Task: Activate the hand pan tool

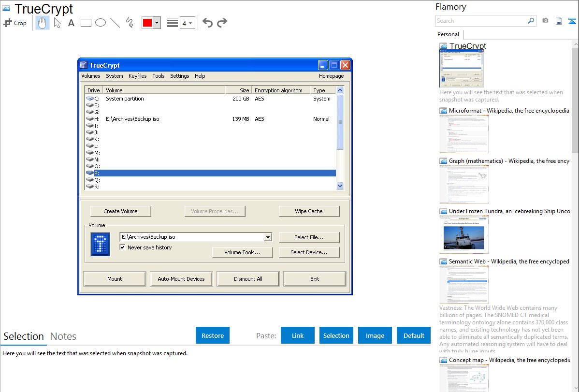Action: 43,23
